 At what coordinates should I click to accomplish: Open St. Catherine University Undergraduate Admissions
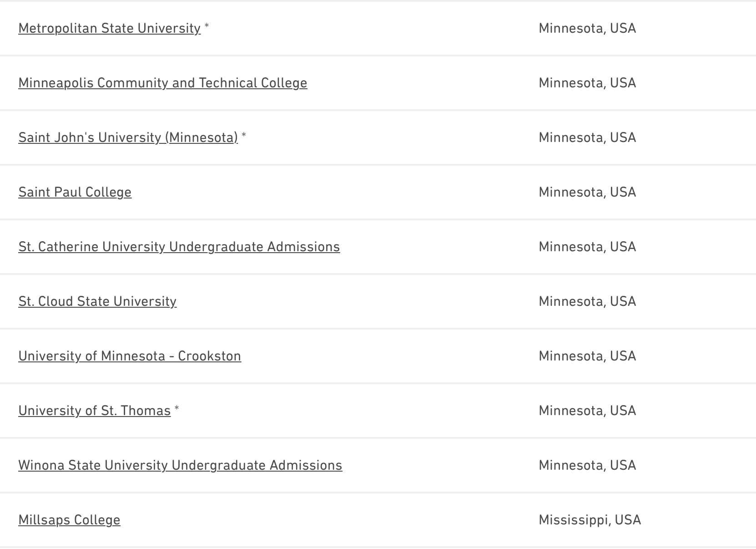(179, 247)
